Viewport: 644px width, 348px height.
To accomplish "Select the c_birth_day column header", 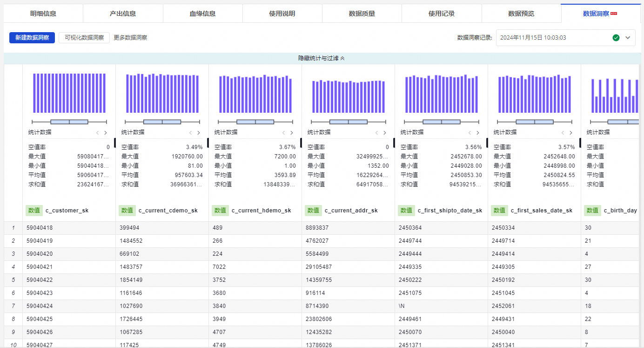I will click(x=620, y=211).
